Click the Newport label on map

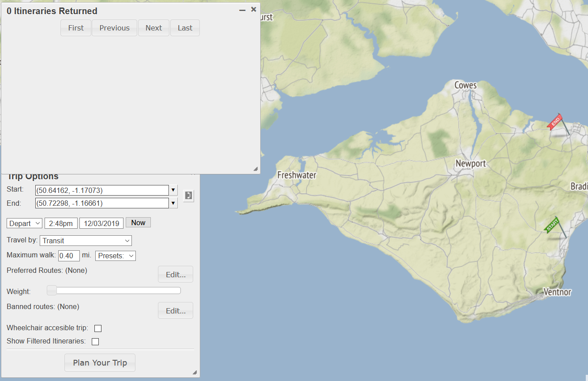click(x=471, y=164)
